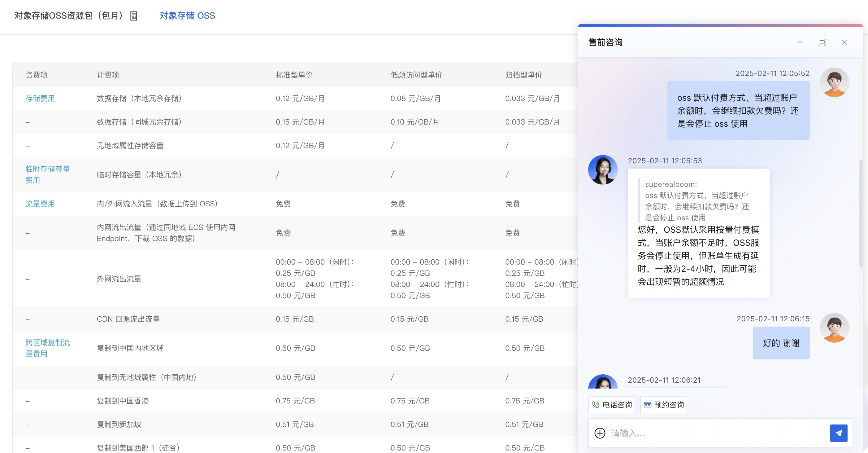The width and height of the screenshot is (868, 453).
Task: Minimize the 售前咨询 chat panel
Action: [800, 42]
